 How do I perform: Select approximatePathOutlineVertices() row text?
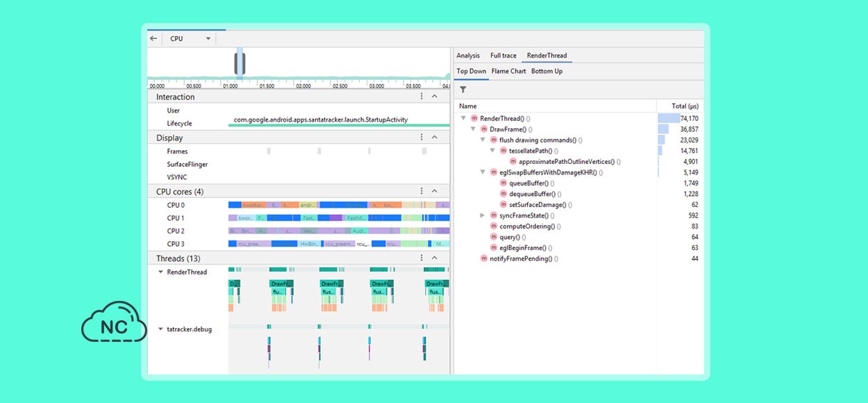pos(570,162)
